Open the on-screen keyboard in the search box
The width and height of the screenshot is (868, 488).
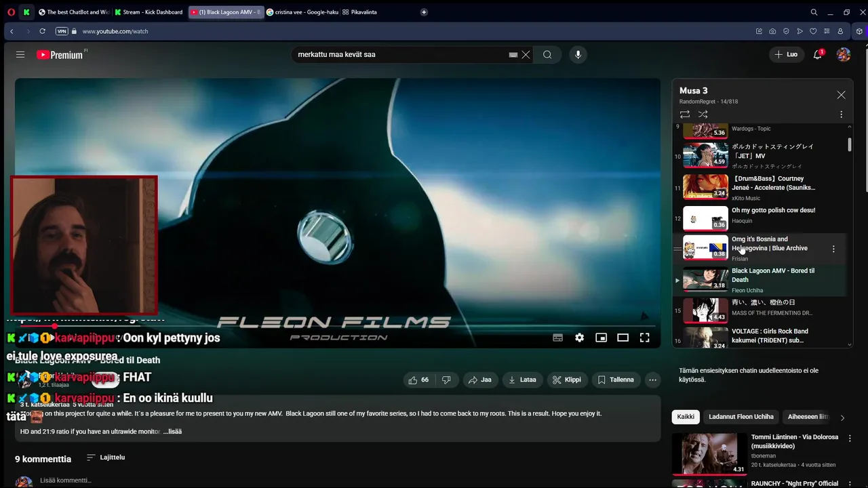[513, 55]
